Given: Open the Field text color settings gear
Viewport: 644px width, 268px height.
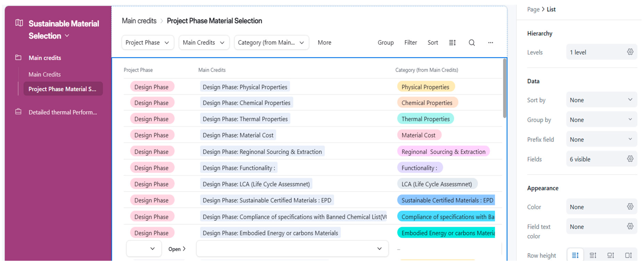Looking at the screenshot, I should (630, 226).
